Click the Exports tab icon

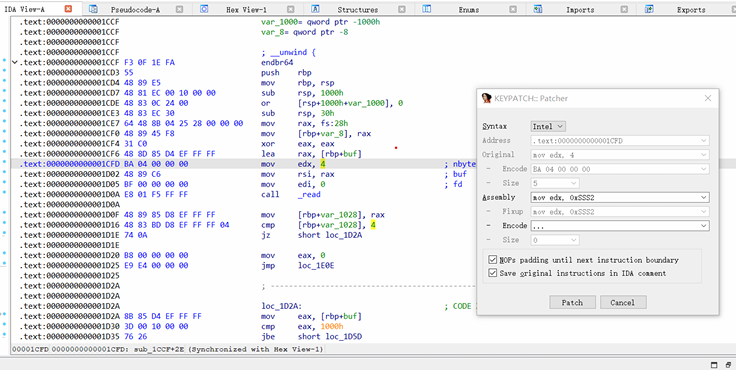pyautogui.click(x=649, y=9)
